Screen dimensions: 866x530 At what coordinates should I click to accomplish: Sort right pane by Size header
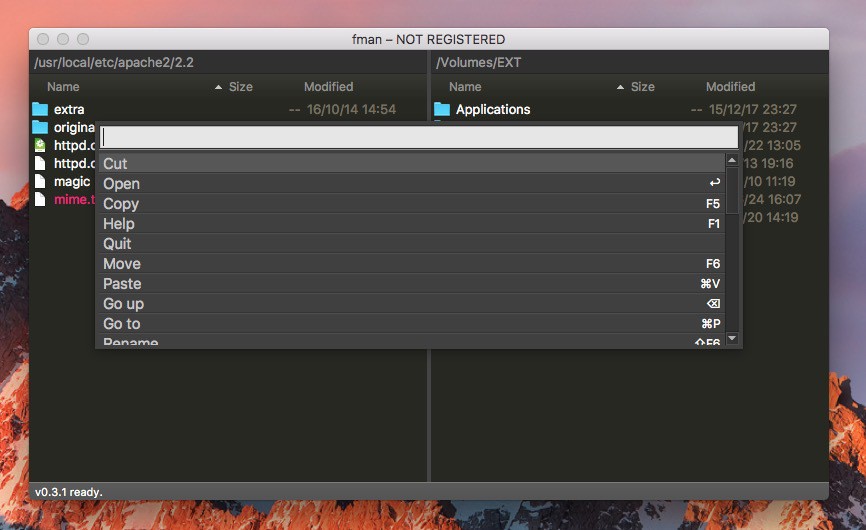point(643,87)
